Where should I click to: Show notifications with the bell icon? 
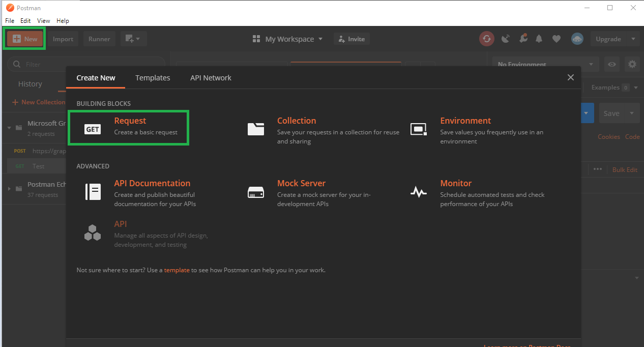pyautogui.click(x=539, y=39)
